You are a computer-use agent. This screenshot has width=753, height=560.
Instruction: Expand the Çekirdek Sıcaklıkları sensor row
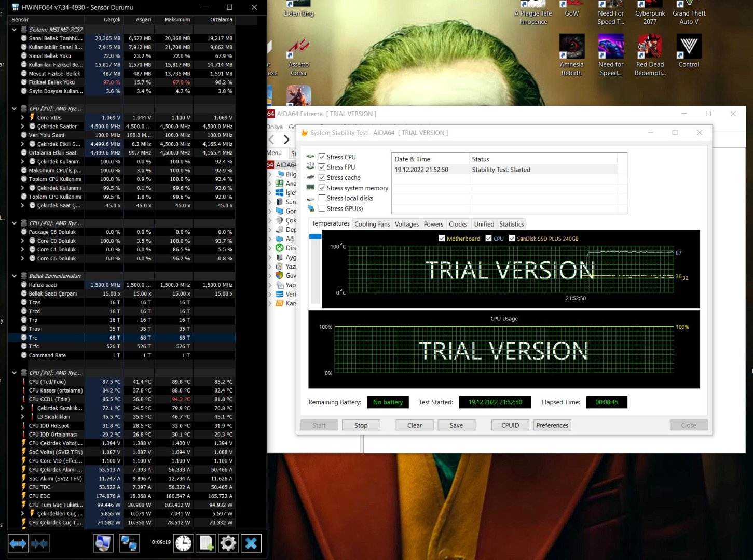click(22, 408)
